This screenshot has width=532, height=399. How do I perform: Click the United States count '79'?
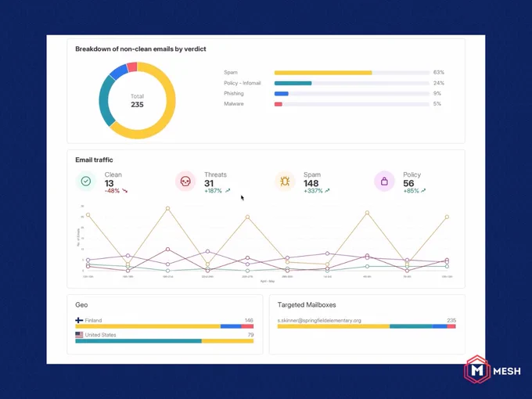250,335
